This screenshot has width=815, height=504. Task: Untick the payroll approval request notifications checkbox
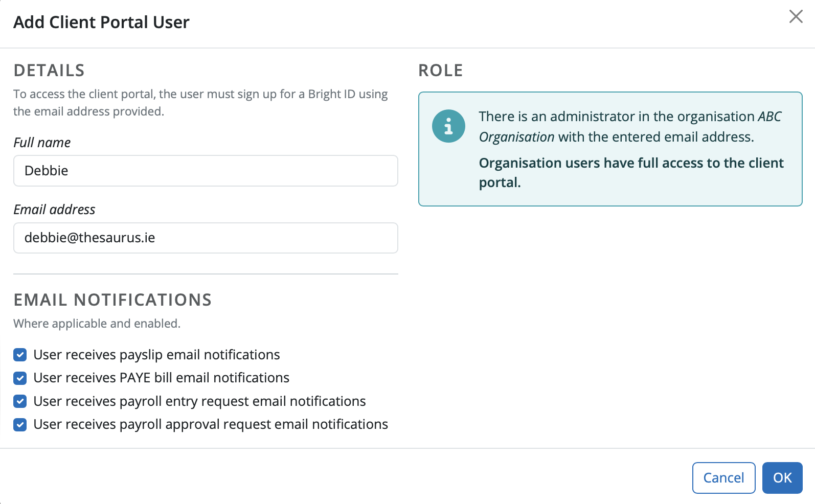20,425
